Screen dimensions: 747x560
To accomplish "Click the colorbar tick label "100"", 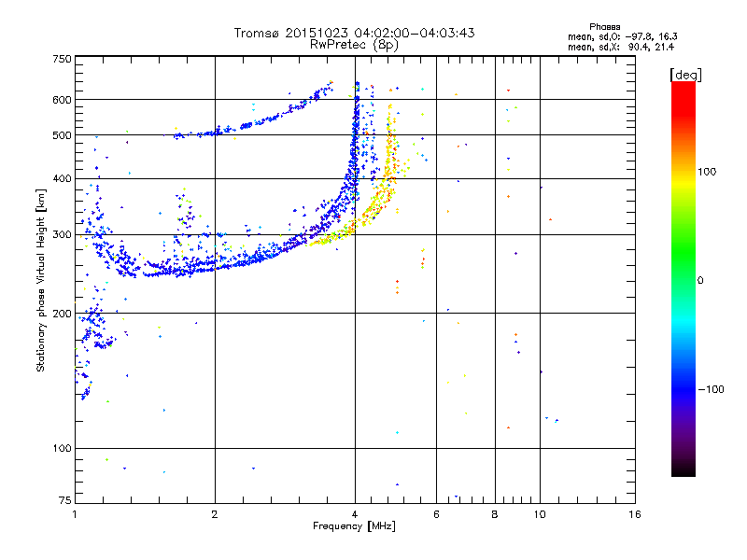I will pos(707,172).
